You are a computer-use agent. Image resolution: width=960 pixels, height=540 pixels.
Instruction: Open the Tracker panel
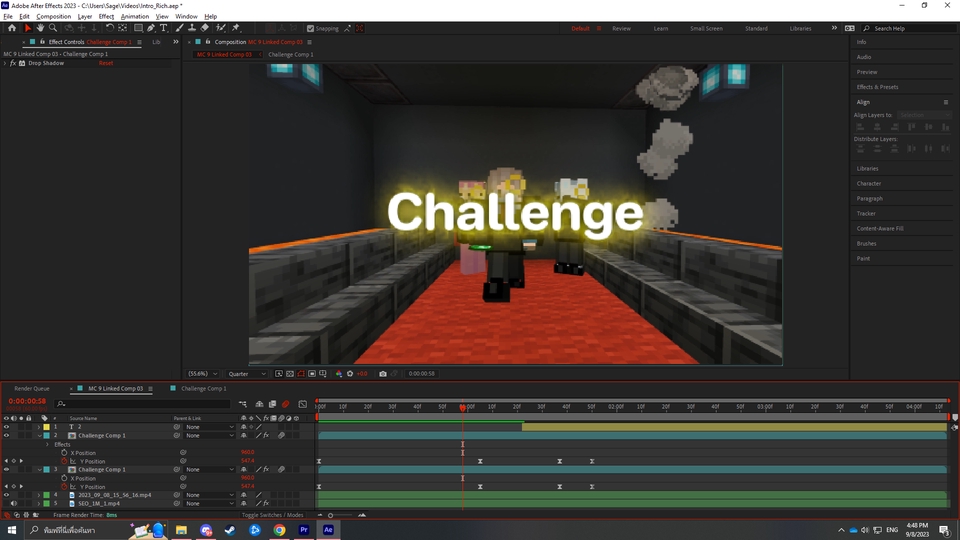pyautogui.click(x=866, y=214)
